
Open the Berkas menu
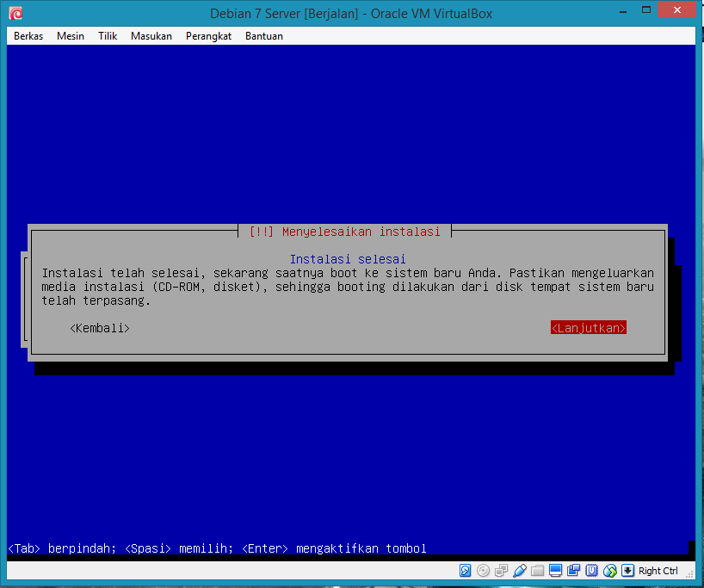tap(28, 36)
